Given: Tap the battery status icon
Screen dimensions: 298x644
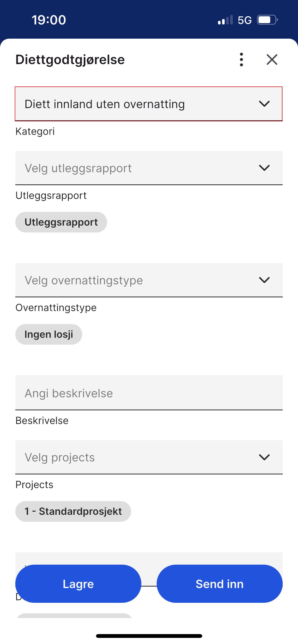Looking at the screenshot, I should pos(267,20).
